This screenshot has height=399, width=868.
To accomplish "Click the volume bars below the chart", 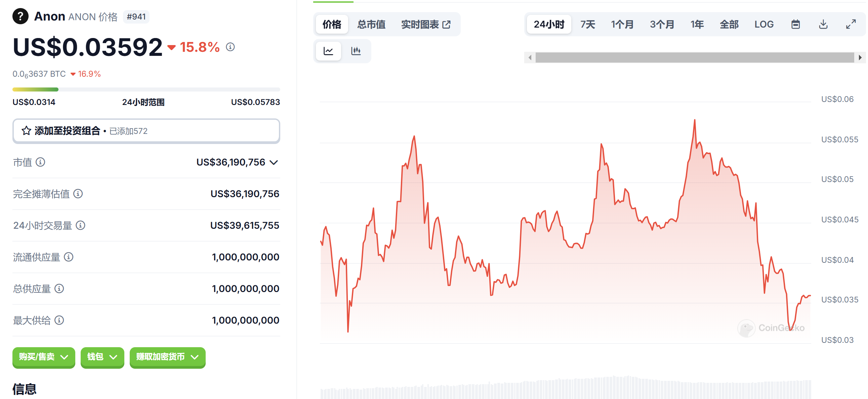I will point(566,388).
